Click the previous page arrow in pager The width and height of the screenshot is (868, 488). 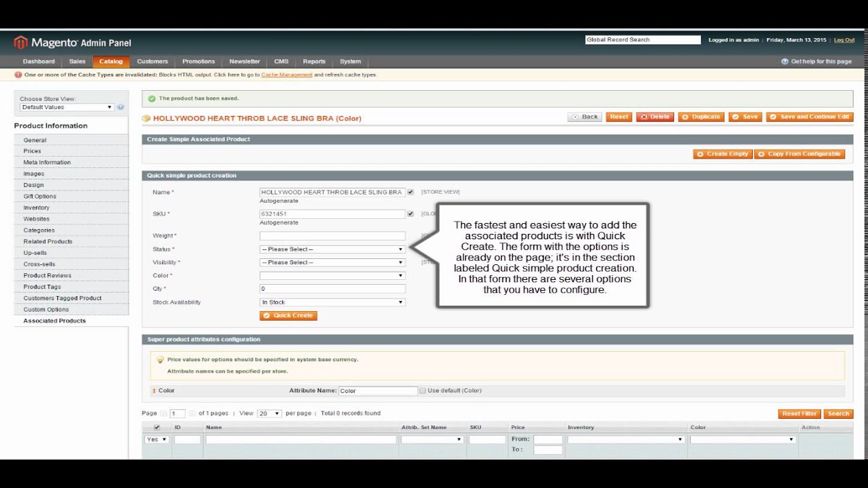tap(163, 413)
